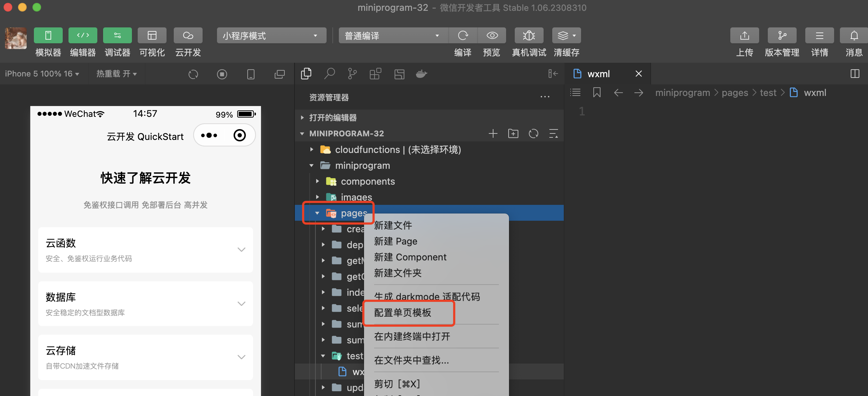Choose 新建 Page from context menu
Image resolution: width=868 pixels, height=396 pixels.
click(395, 241)
